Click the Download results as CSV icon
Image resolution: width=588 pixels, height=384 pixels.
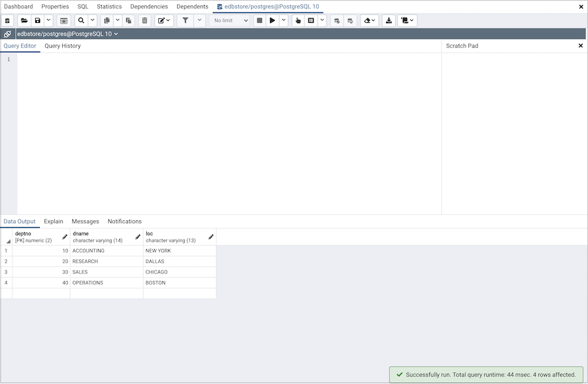[x=389, y=21]
